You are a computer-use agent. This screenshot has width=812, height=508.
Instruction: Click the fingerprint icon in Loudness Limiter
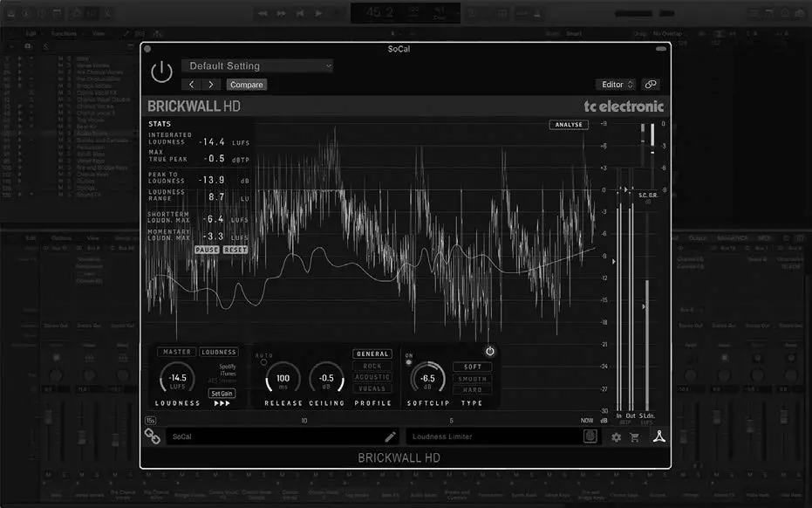point(590,436)
